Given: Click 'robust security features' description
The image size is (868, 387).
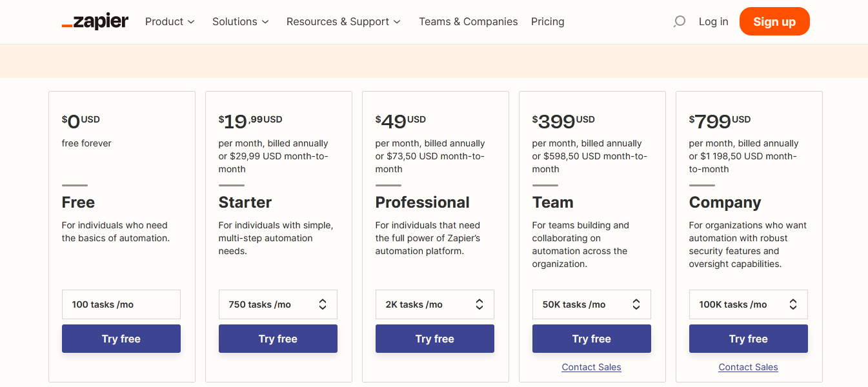Looking at the screenshot, I should coord(748,244).
